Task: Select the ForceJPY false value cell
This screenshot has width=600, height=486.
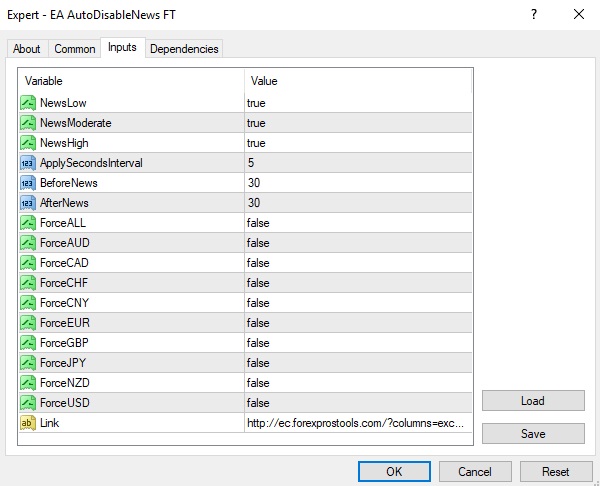Action: tap(357, 363)
